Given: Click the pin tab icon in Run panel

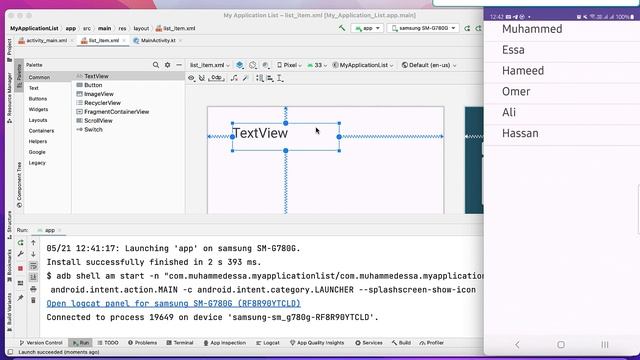Looking at the screenshot, I should [x=20, y=298].
